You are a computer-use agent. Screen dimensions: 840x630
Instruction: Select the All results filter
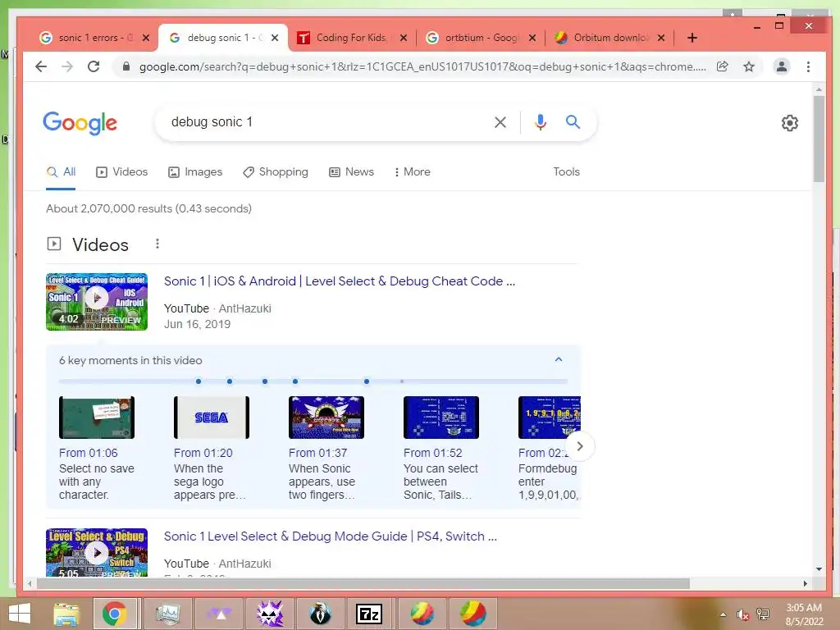pyautogui.click(x=61, y=172)
